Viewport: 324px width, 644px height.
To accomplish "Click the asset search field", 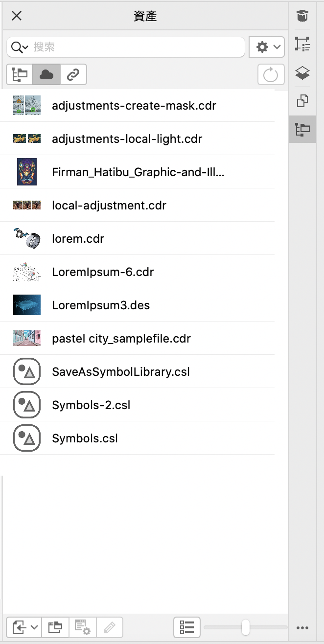I will [137, 47].
